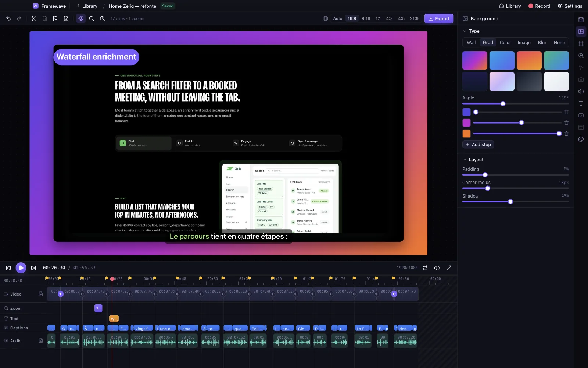The width and height of the screenshot is (588, 368).
Task: Skip to the start of the timeline
Action: click(x=8, y=268)
